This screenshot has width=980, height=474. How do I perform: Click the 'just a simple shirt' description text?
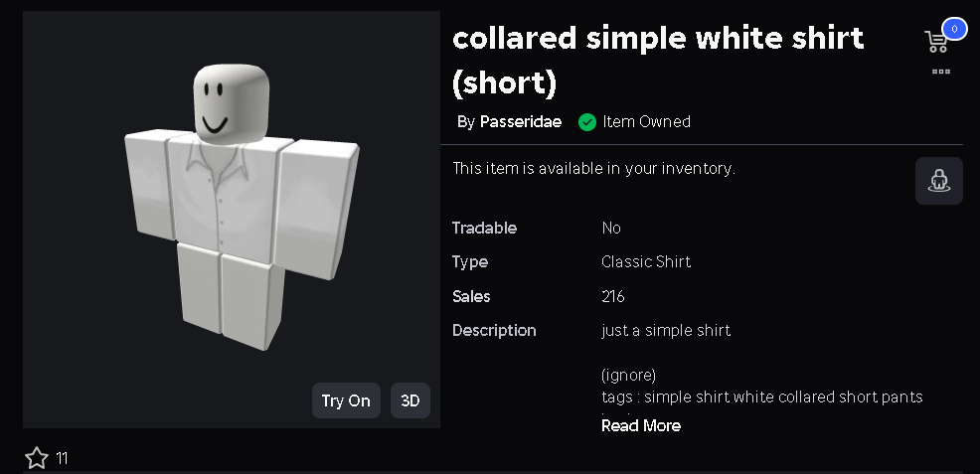tap(666, 330)
